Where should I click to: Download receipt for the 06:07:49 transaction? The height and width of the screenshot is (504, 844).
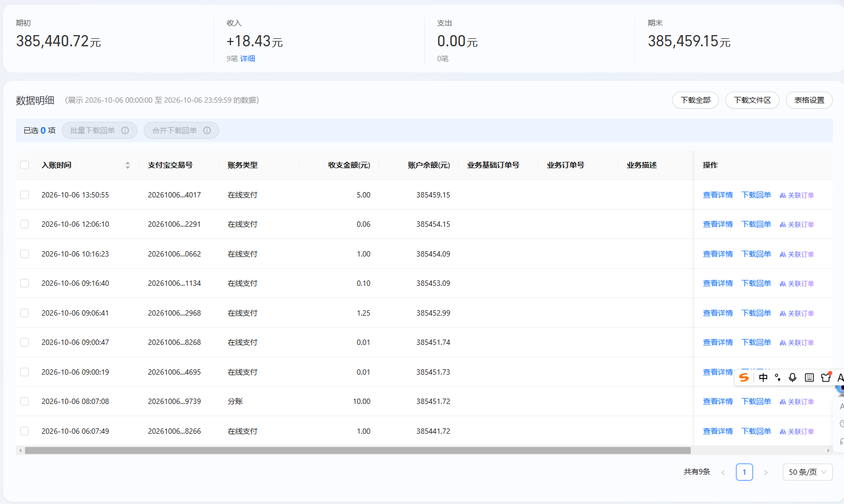(756, 431)
